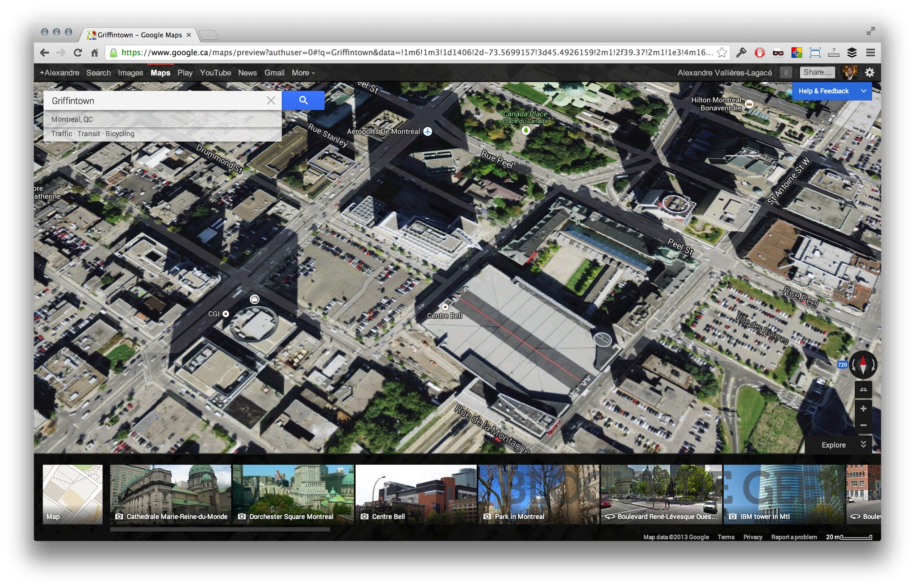Viewport: 915px width, 588px height.
Task: Open Images in Google bar
Action: pyautogui.click(x=130, y=73)
